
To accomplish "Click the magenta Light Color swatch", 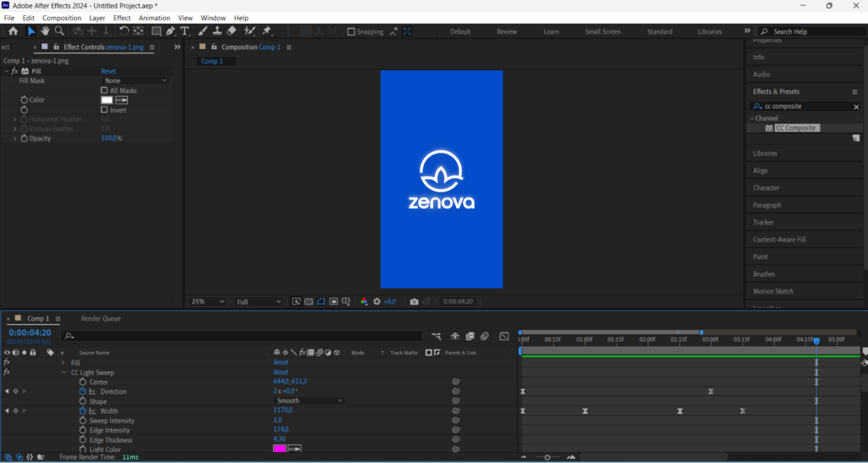I will coord(280,449).
